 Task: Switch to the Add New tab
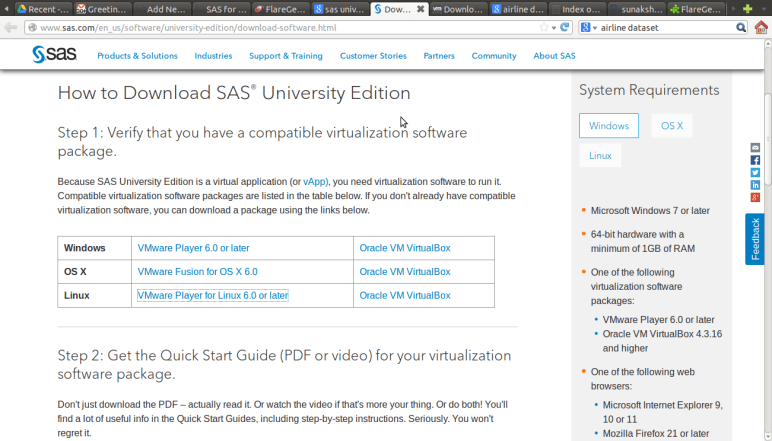[162, 9]
